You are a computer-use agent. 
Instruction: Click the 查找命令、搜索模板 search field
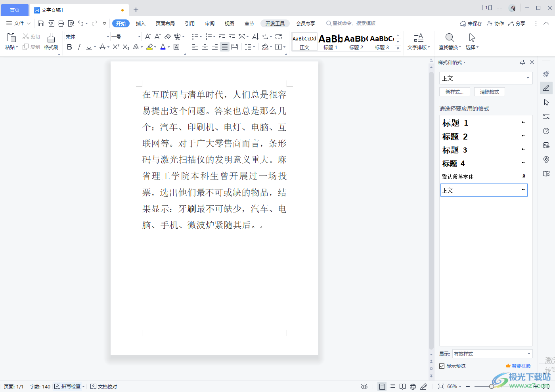coord(351,23)
